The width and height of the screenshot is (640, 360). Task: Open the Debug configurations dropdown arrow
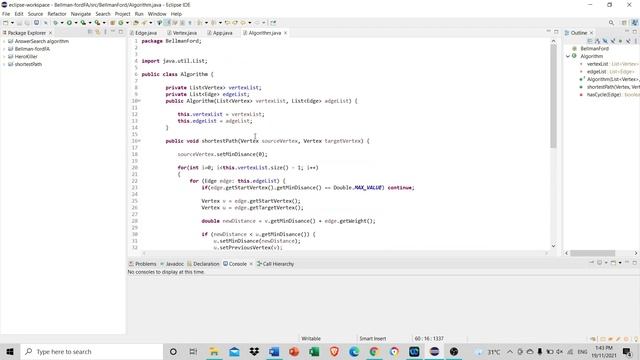pyautogui.click(x=62, y=23)
